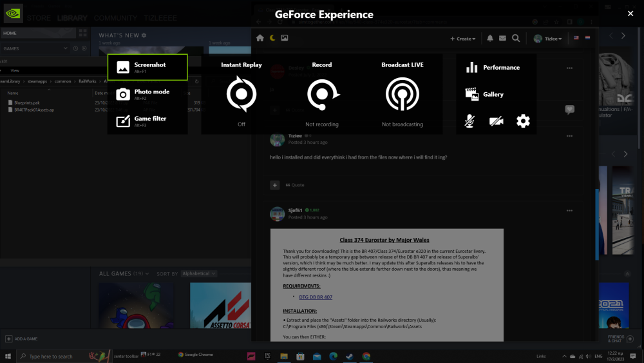The height and width of the screenshot is (363, 644).
Task: Open the Game filter option
Action: pyautogui.click(x=147, y=121)
